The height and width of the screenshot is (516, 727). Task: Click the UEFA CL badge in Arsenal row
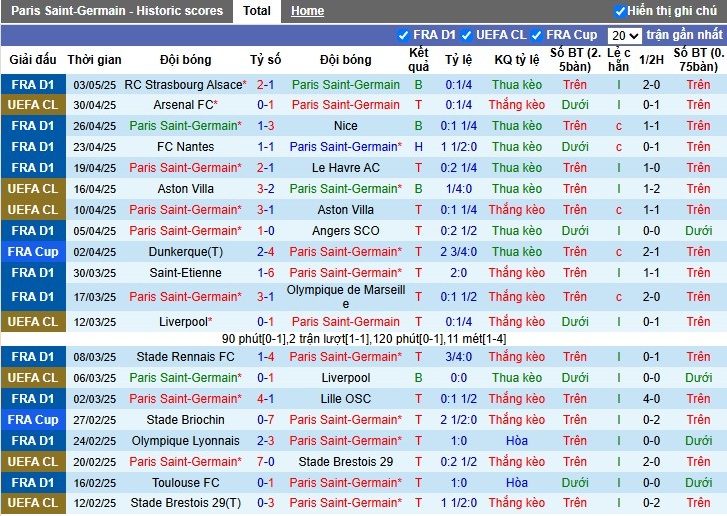tap(33, 105)
